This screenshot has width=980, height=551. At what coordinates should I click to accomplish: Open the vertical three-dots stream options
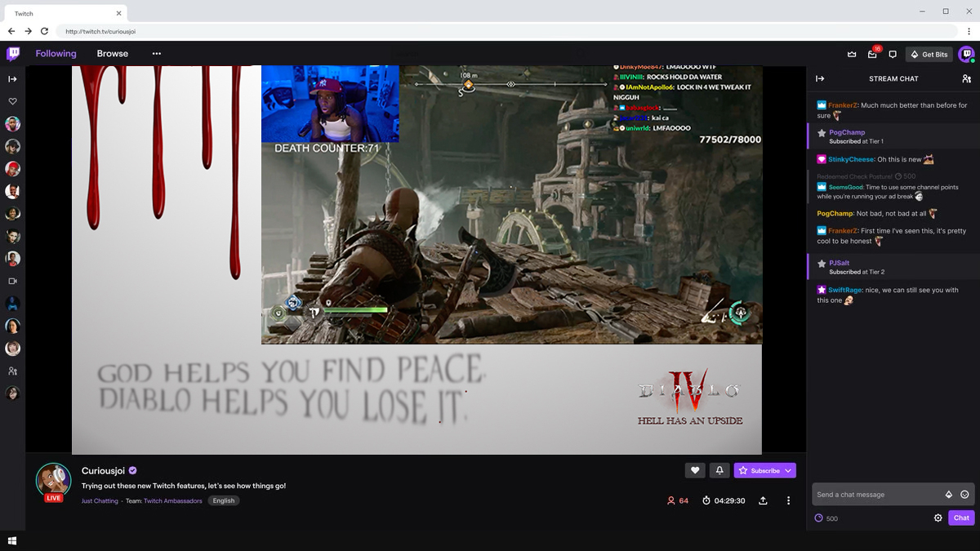(x=788, y=500)
